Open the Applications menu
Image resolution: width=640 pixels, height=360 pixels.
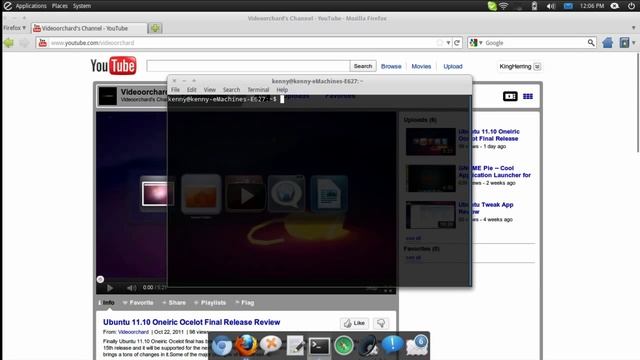coord(31,6)
